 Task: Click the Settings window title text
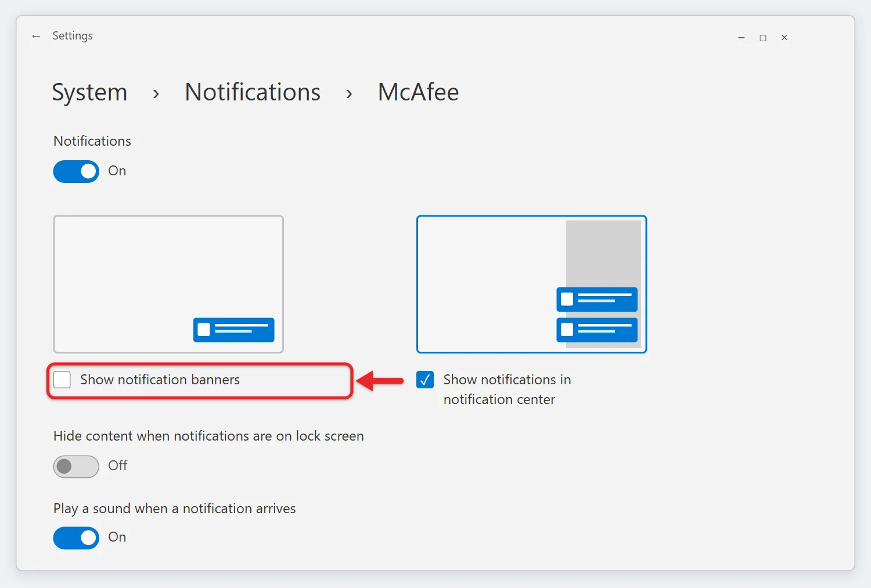73,36
